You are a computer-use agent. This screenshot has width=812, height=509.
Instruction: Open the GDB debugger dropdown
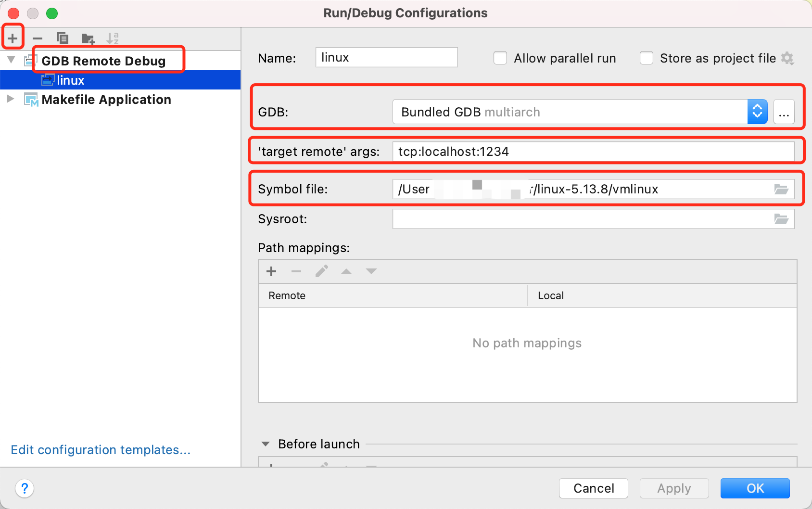[757, 112]
